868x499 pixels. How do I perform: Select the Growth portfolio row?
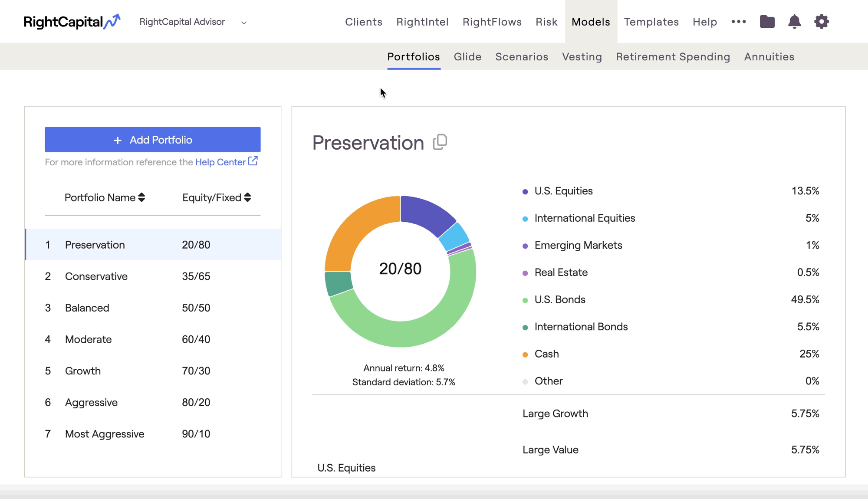coord(153,371)
